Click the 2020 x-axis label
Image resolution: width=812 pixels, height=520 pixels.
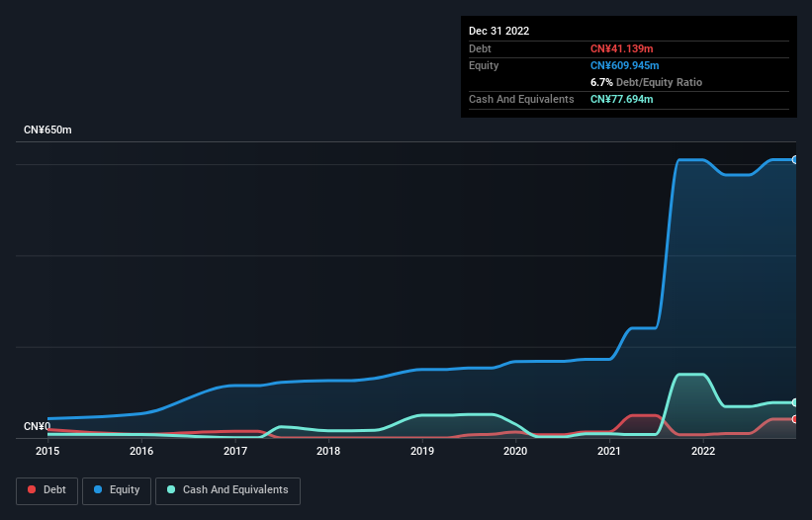click(515, 451)
